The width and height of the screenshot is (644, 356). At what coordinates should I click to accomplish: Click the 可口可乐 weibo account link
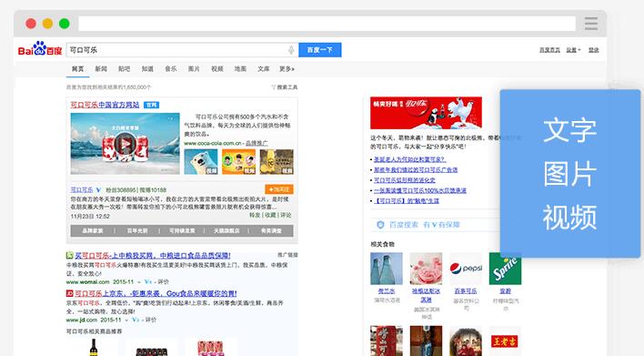pyautogui.click(x=82, y=190)
